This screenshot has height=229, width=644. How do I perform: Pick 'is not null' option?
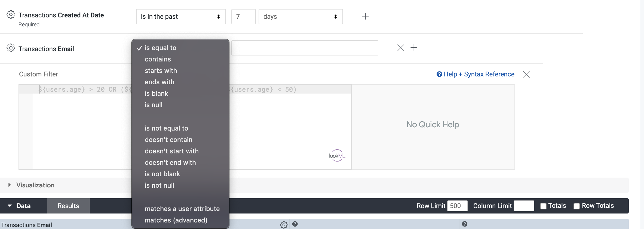tap(180, 185)
